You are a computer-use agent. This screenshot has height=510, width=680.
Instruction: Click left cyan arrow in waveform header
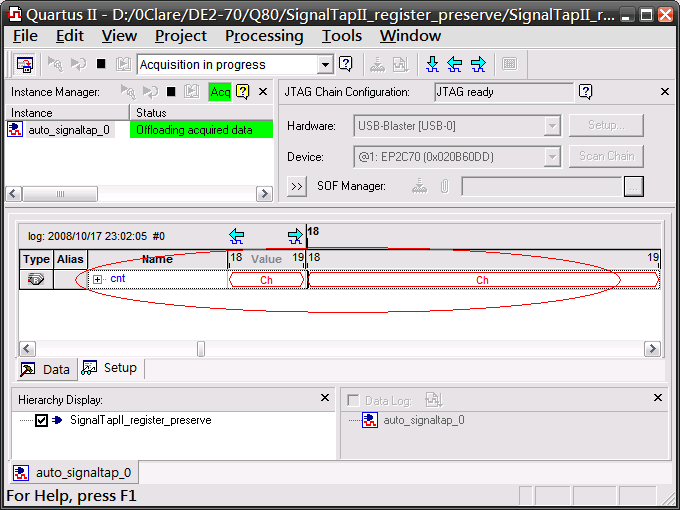pyautogui.click(x=236, y=236)
